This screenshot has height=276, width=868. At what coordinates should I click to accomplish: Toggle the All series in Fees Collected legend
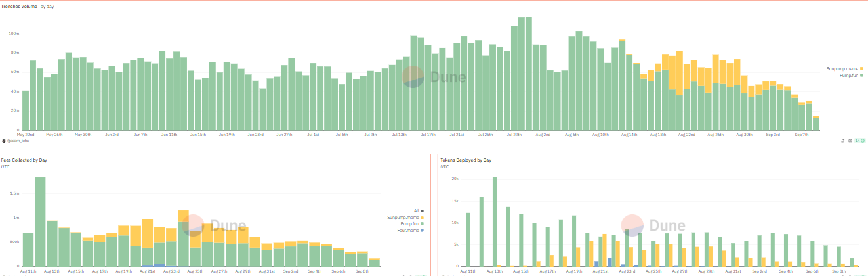[x=419, y=211]
